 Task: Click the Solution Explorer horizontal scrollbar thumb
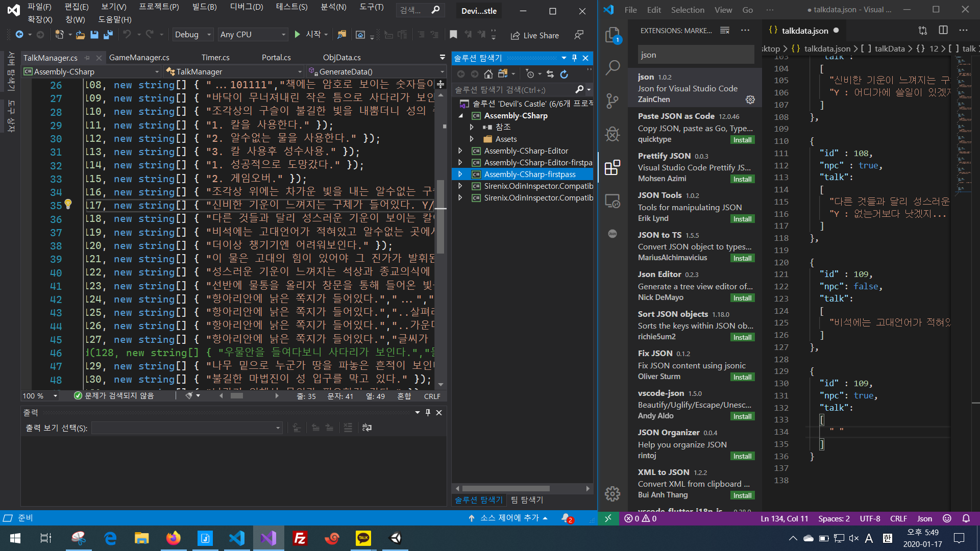click(x=505, y=489)
